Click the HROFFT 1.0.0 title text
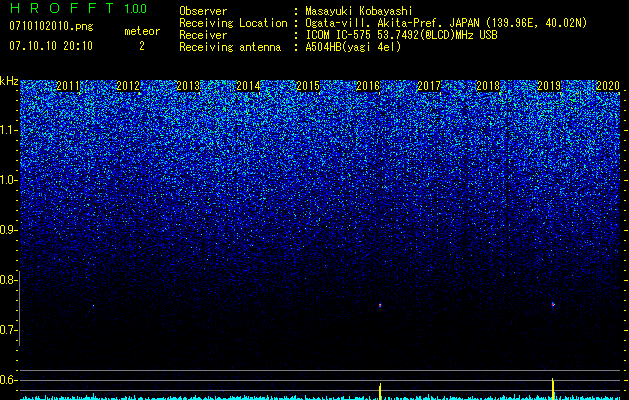 tap(78, 8)
